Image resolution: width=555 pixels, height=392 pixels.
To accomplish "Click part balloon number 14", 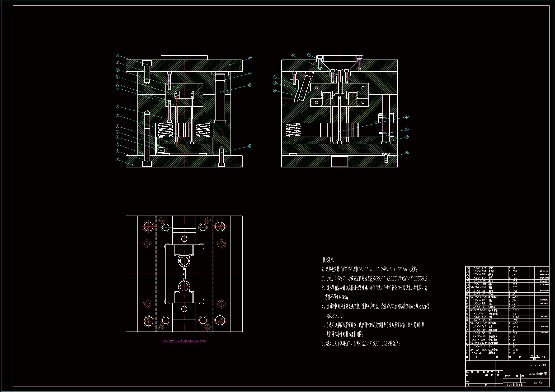I will point(118,55).
